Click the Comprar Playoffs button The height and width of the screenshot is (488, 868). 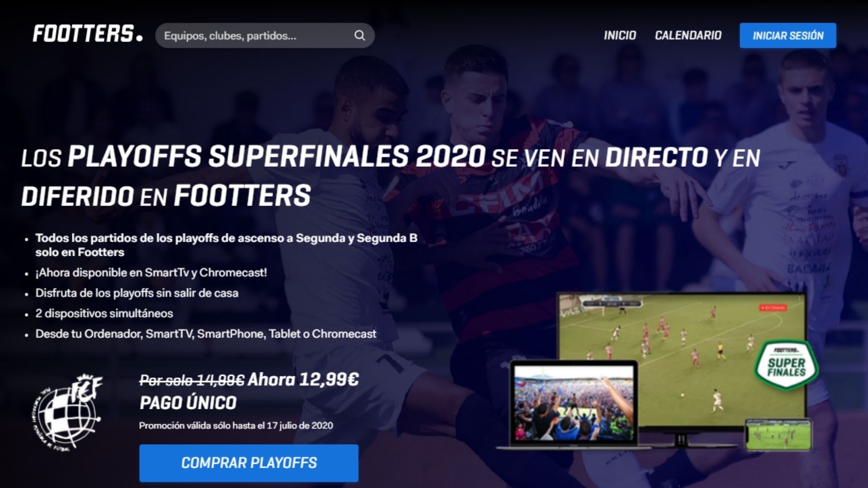249,463
